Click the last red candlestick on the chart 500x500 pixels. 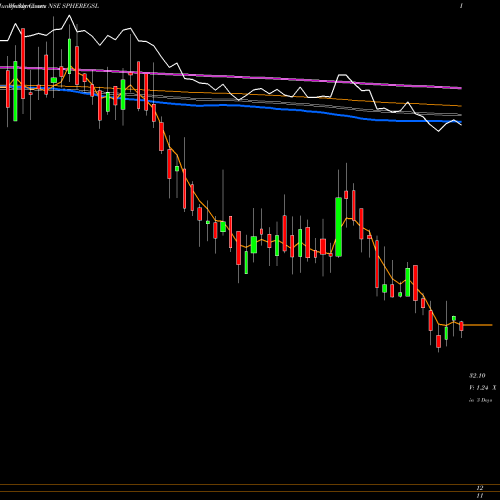pyautogui.click(x=461, y=326)
